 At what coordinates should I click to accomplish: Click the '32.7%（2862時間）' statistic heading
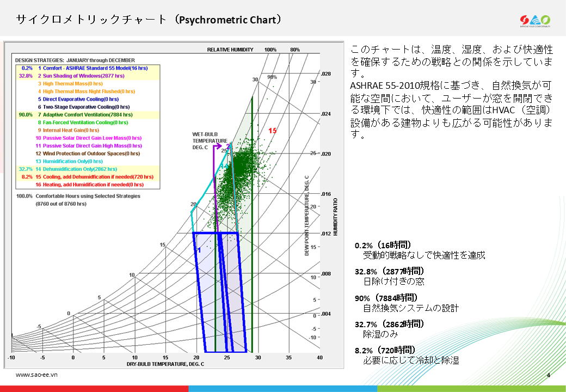click(390, 324)
